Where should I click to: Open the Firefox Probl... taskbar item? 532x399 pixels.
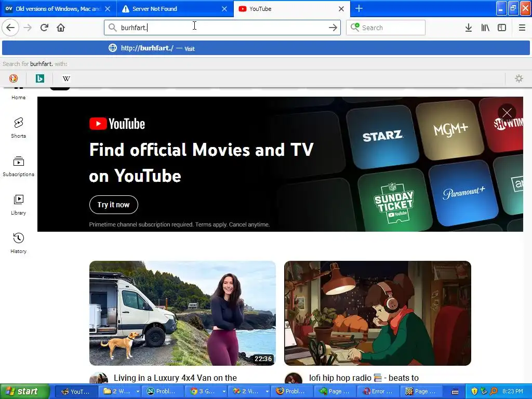click(x=292, y=392)
